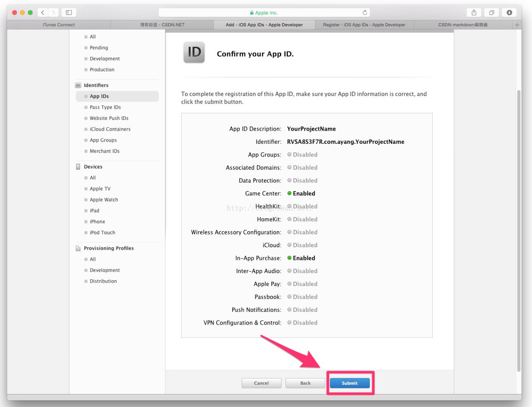Click the In-App Purchase Enabled status
Viewport: 532px width, 407px height.
(x=301, y=258)
